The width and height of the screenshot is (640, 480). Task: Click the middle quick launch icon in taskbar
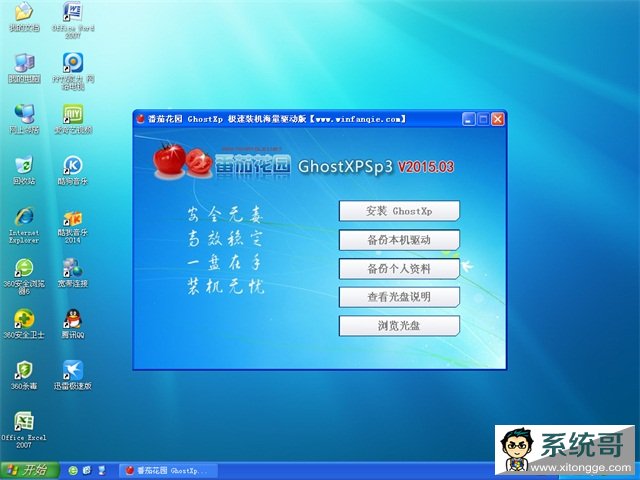click(x=87, y=470)
